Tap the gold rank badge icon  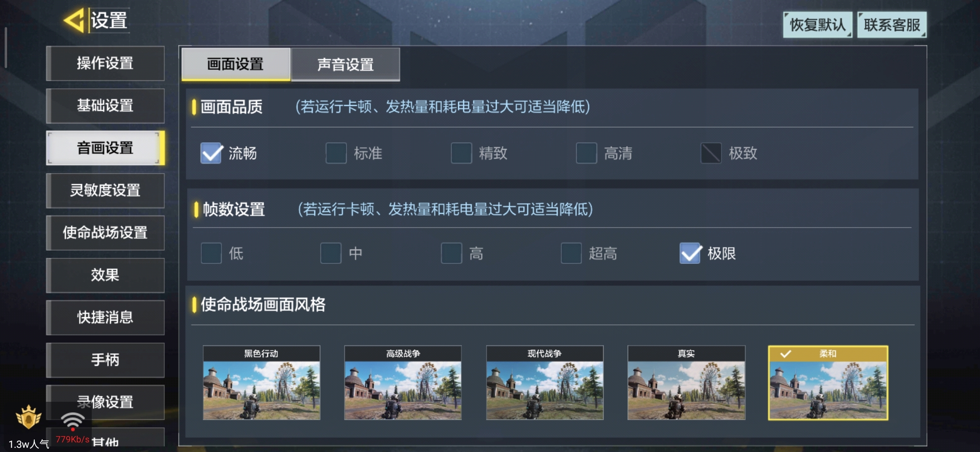tap(28, 417)
